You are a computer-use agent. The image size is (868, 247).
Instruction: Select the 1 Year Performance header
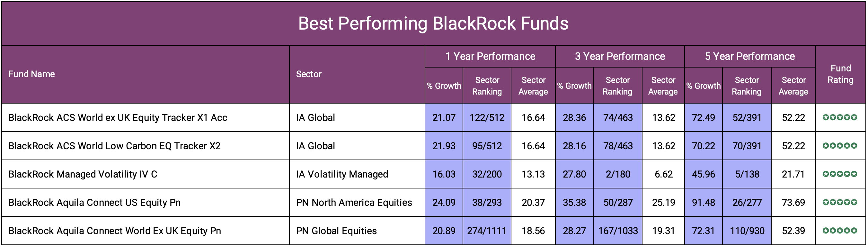(x=490, y=56)
